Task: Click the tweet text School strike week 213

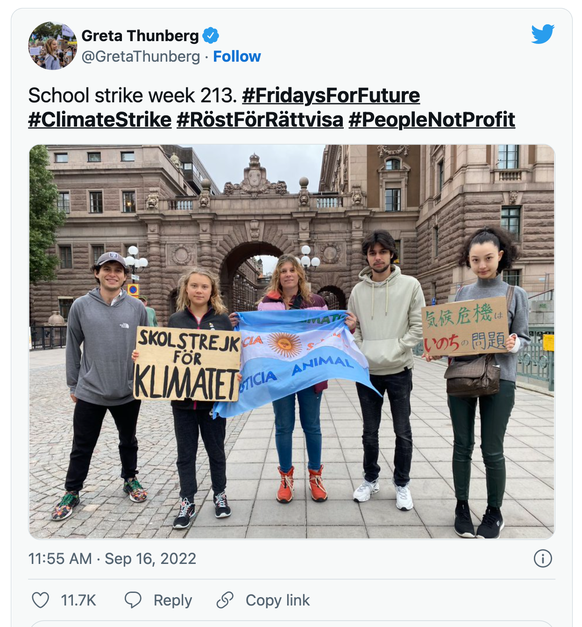Action: tap(133, 96)
